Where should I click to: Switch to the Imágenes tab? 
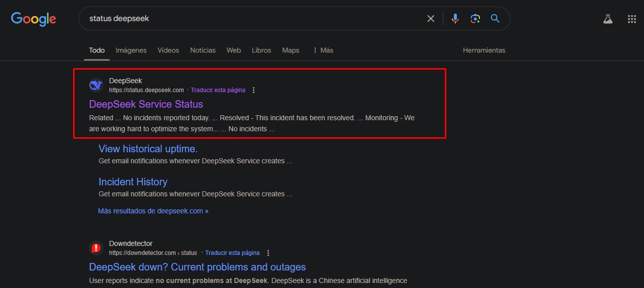pyautogui.click(x=131, y=50)
